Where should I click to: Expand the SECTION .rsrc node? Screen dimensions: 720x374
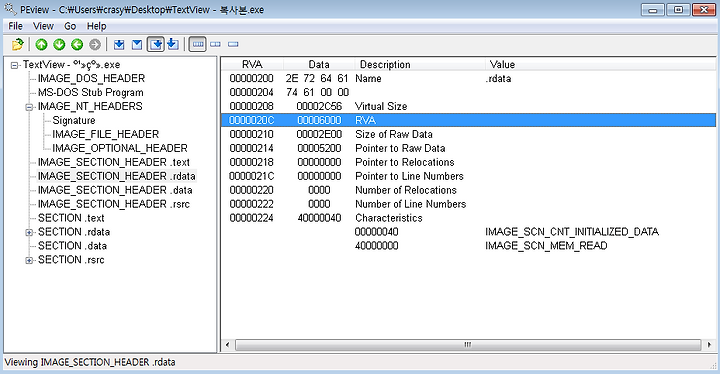29,261
